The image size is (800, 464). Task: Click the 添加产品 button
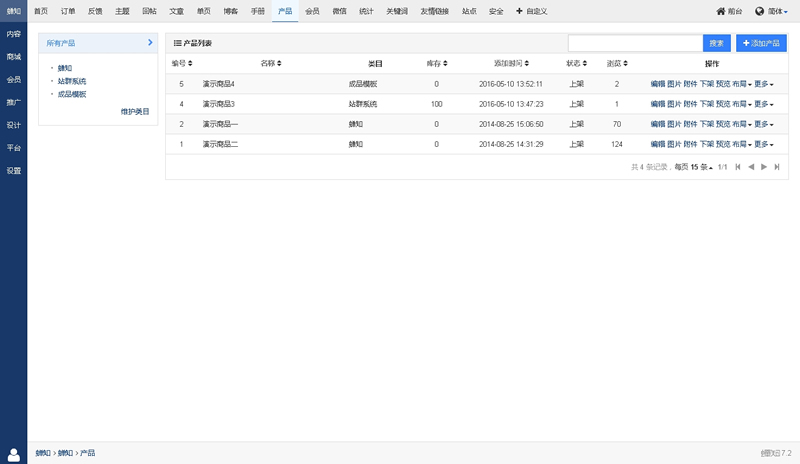point(761,43)
